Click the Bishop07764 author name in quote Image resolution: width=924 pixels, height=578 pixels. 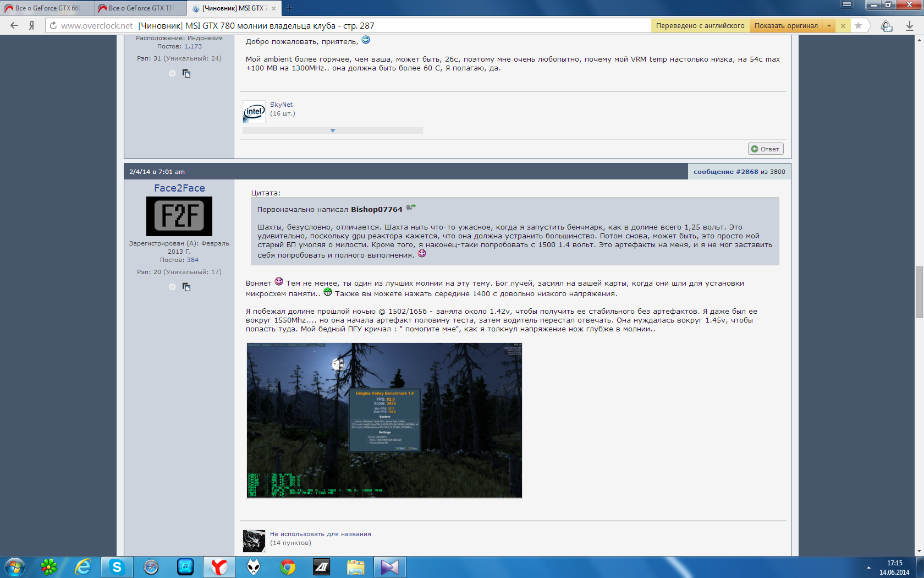point(377,209)
